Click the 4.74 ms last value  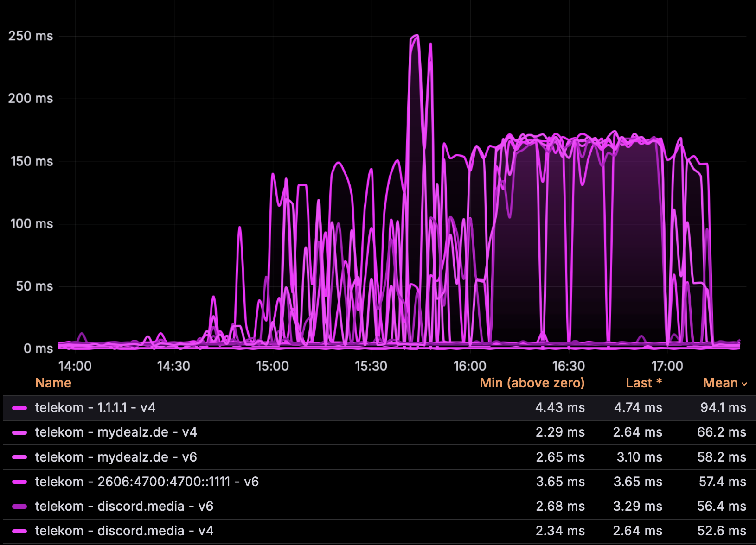638,408
